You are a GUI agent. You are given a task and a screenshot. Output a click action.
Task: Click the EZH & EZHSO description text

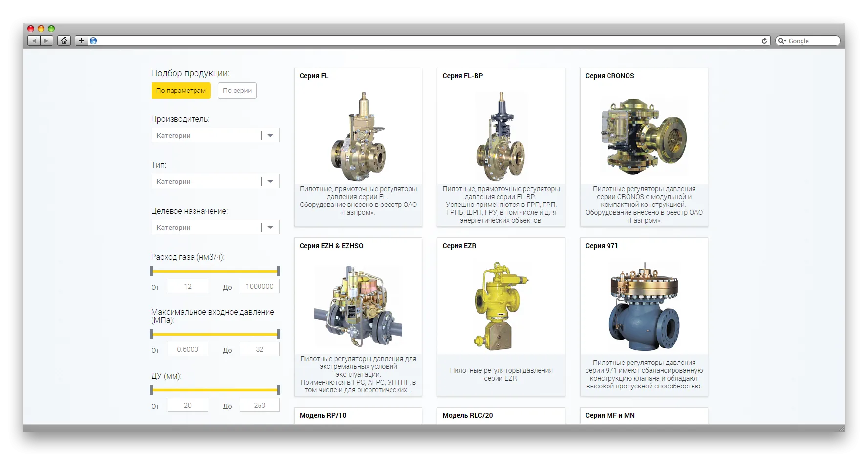tap(358, 374)
